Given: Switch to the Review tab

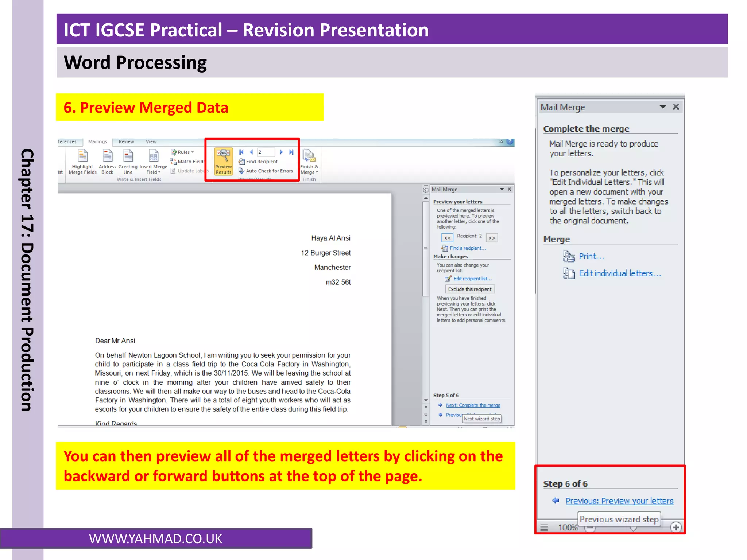Looking at the screenshot, I should pos(126,142).
